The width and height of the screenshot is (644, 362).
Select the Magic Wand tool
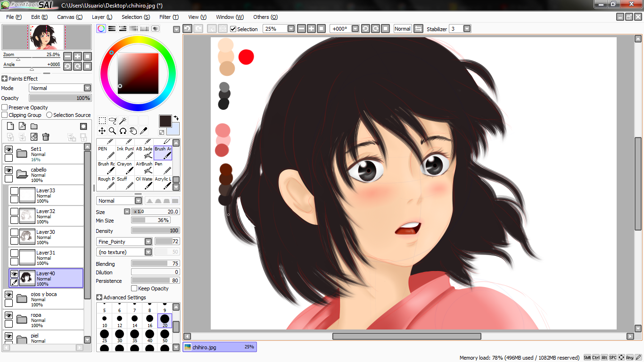[123, 121]
